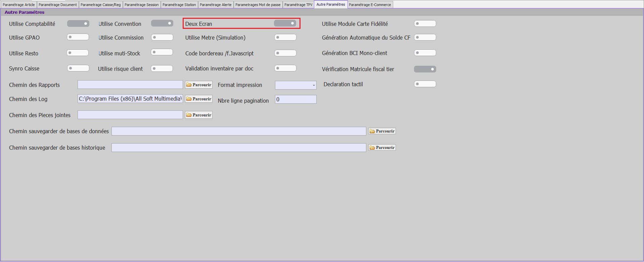Focus the Chemin des Rapports field

tap(130, 85)
